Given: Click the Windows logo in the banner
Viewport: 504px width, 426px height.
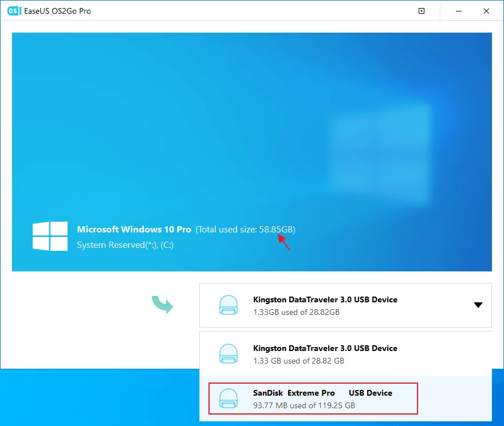Looking at the screenshot, I should pyautogui.click(x=49, y=236).
